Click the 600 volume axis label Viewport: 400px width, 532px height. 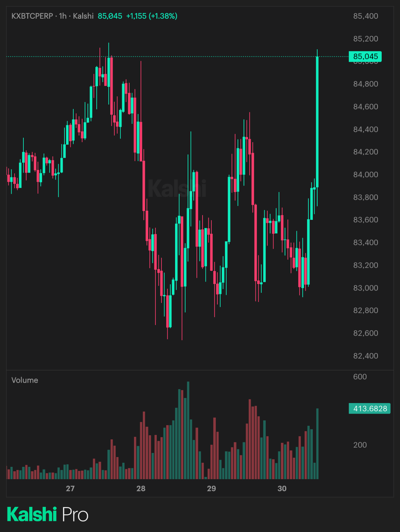click(360, 377)
